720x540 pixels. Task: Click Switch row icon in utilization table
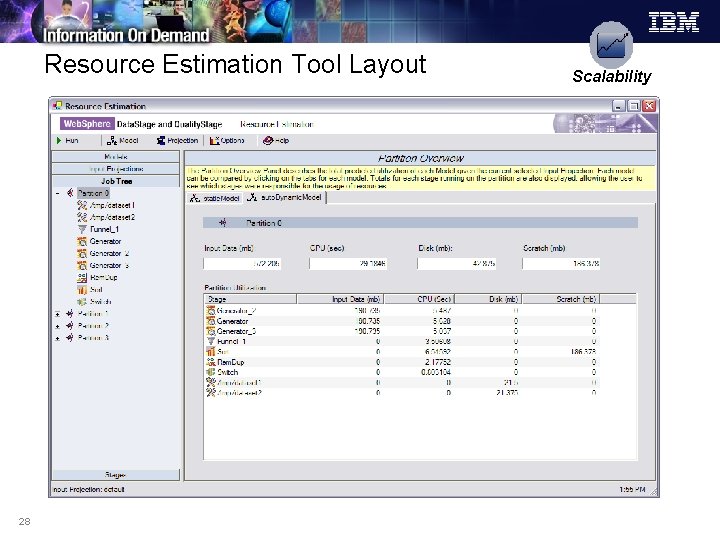(x=211, y=372)
